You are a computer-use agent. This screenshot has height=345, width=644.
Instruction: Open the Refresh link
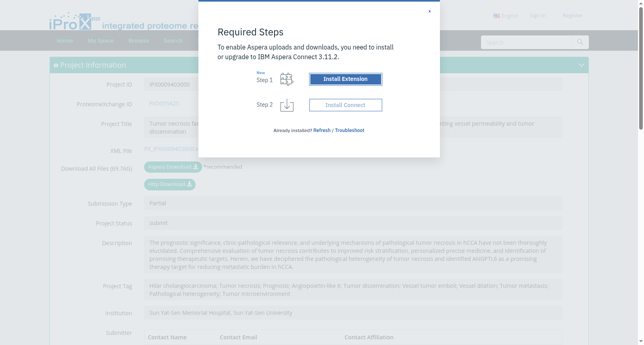click(x=322, y=130)
